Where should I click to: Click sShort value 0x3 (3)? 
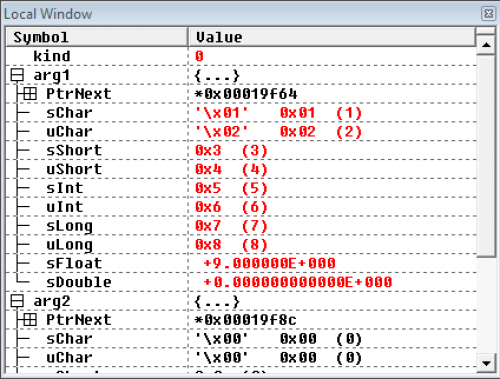231,151
